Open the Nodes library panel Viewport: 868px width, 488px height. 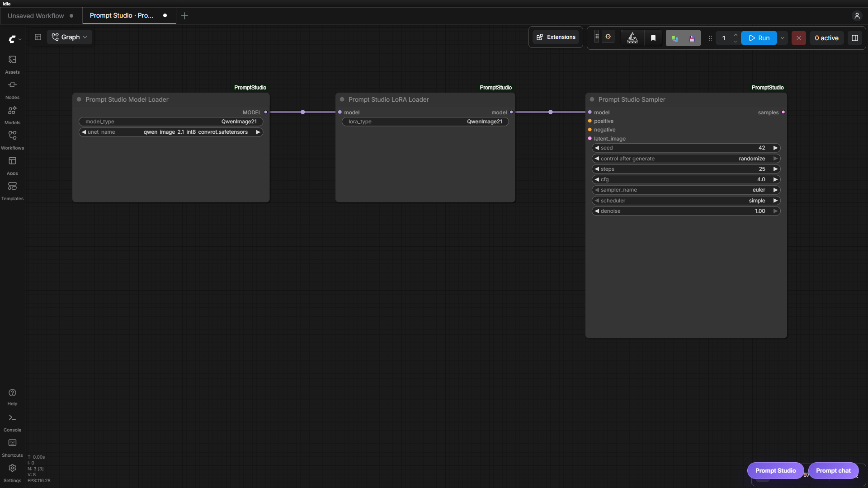(x=12, y=90)
